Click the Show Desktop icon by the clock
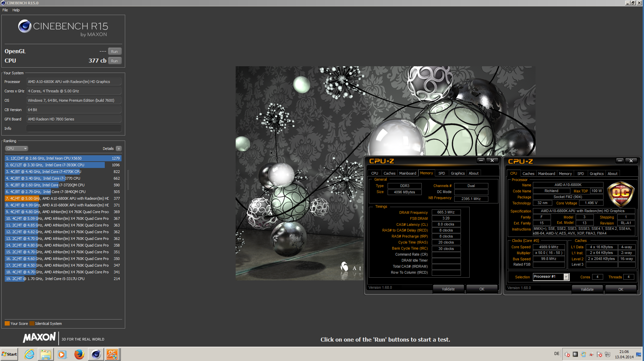Screen dimensions: 644x361 coord(639,354)
